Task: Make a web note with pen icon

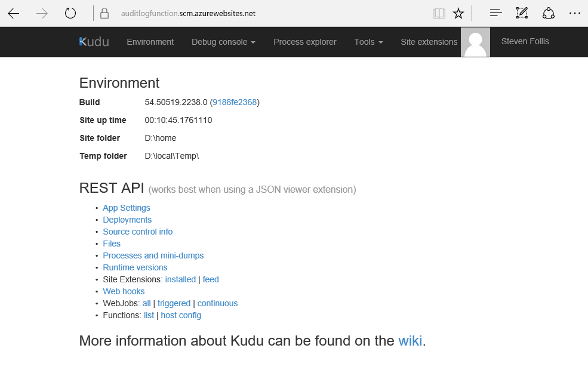Action: [522, 13]
